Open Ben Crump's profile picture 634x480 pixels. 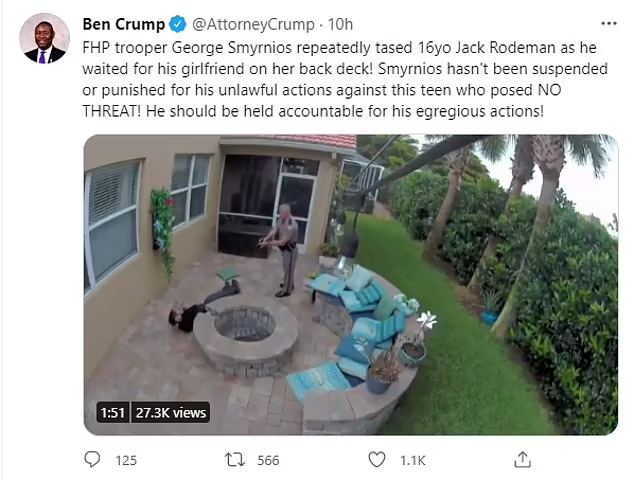click(x=44, y=38)
